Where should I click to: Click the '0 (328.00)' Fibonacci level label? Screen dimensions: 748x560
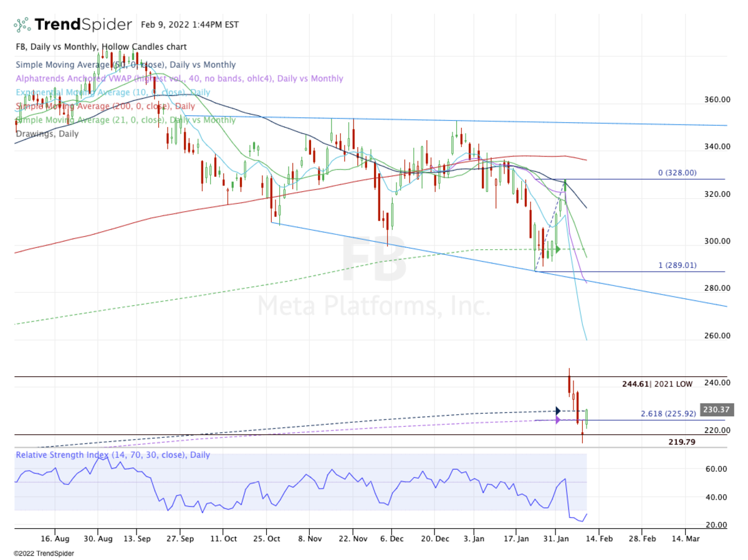[x=677, y=173]
